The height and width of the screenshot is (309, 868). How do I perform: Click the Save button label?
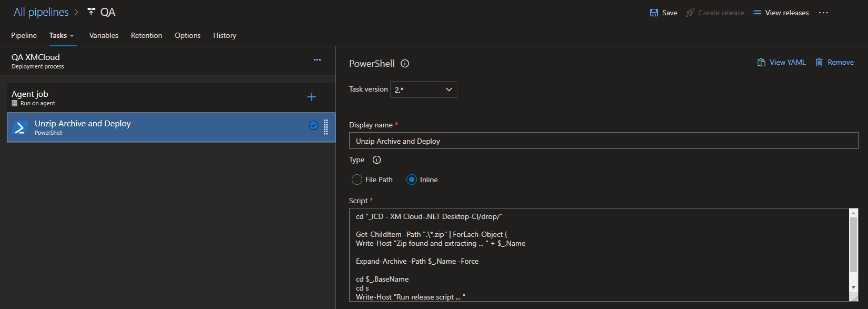(670, 13)
